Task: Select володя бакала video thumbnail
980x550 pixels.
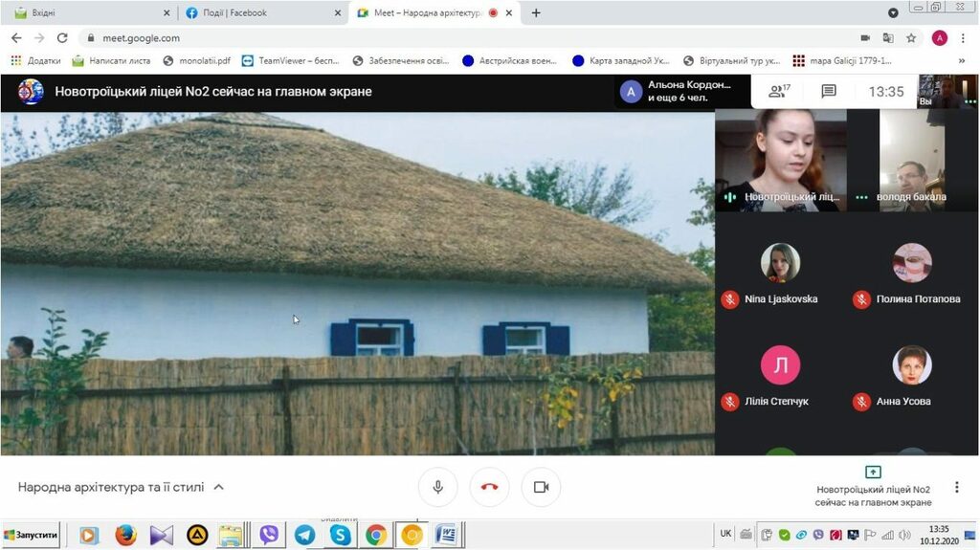Action: pyautogui.click(x=912, y=161)
